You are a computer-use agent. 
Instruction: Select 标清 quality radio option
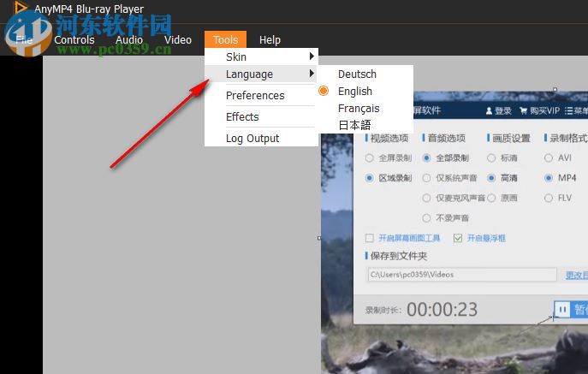tap(491, 158)
